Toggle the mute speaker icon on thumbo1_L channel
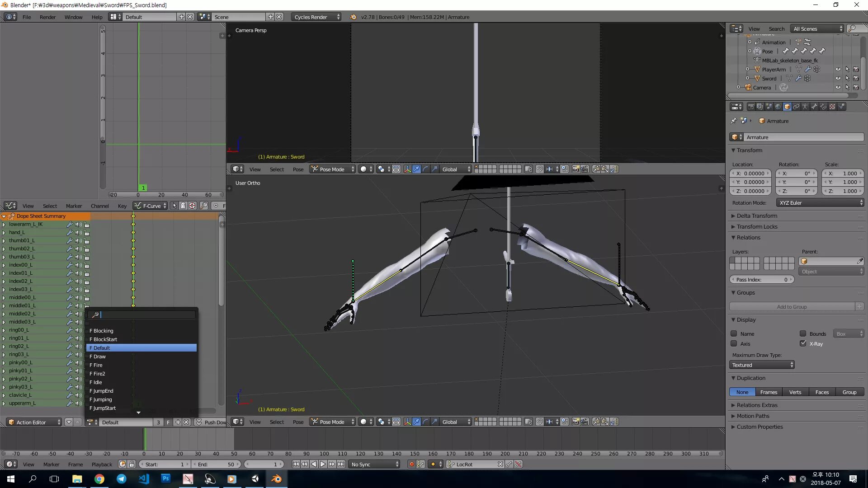This screenshot has width=868, height=488. (78, 240)
